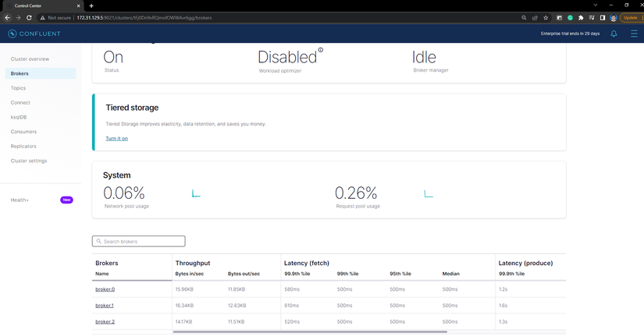Click the Median column header
This screenshot has width=644, height=336.
click(451, 274)
